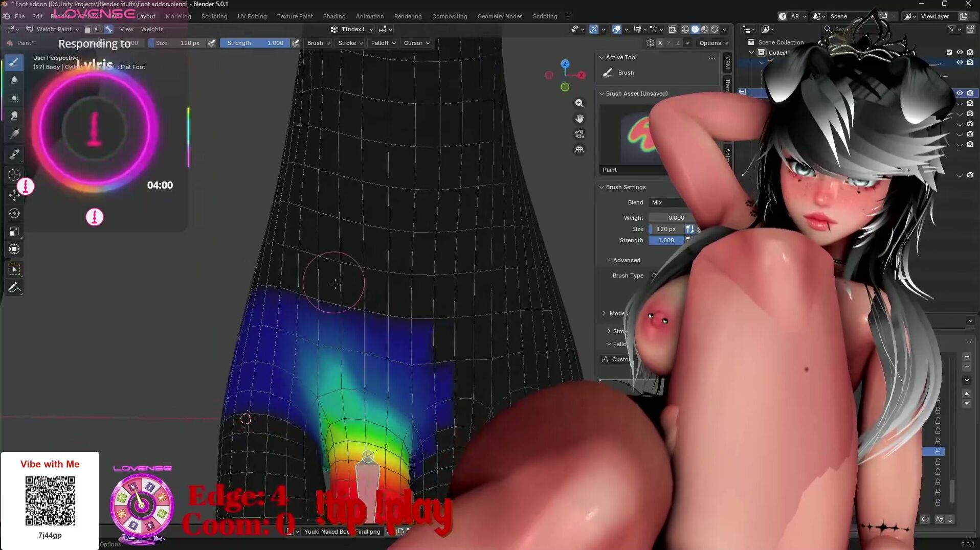The image size is (980, 550).
Task: Select the Blur weight tool
Action: tap(14, 80)
